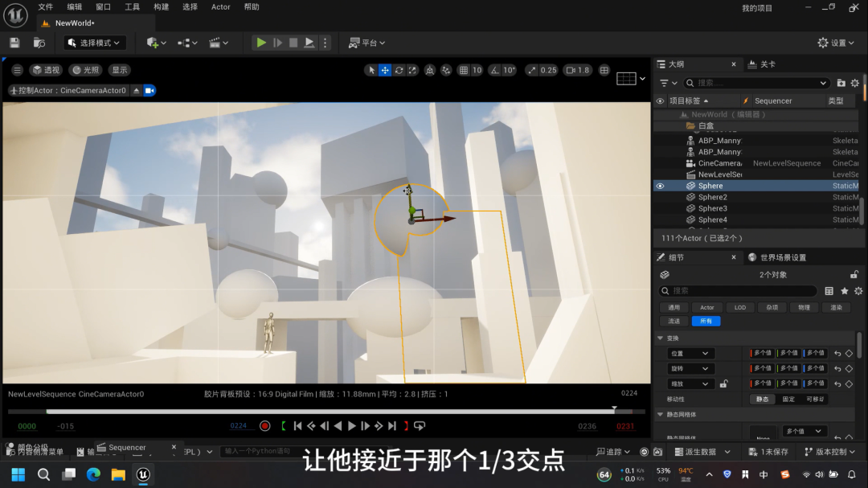Toggle visibility eye for Sphere actor
868x488 pixels.
pos(660,186)
